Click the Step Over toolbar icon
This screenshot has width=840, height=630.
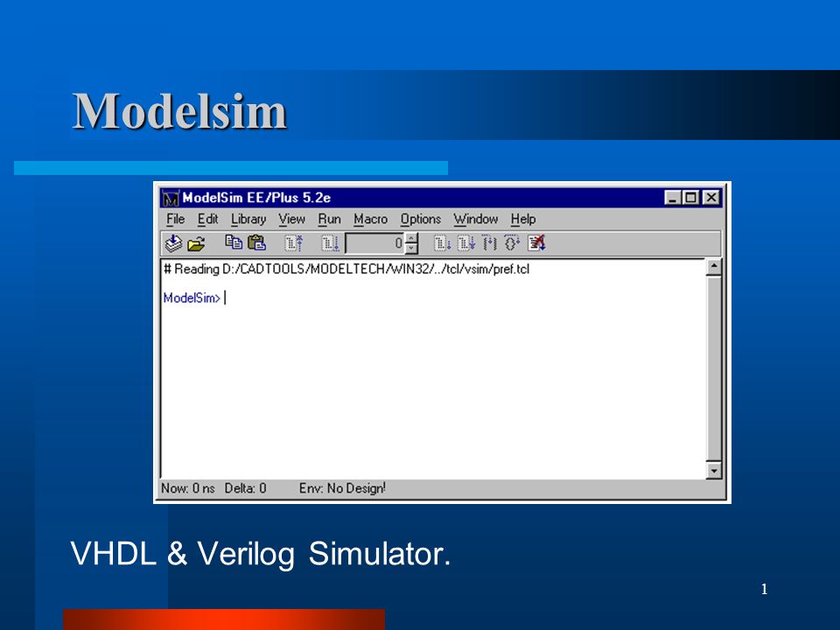(x=512, y=243)
